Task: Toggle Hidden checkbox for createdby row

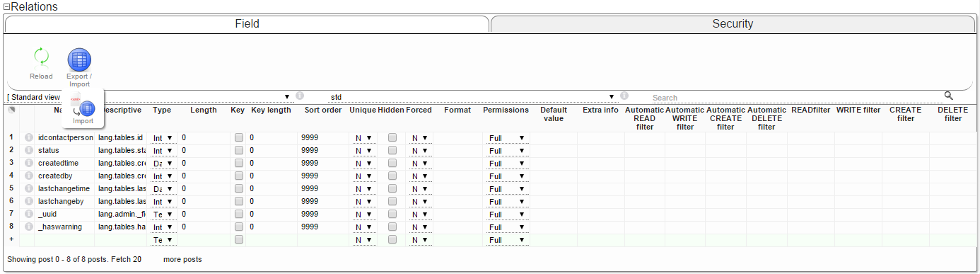Action: [392, 176]
